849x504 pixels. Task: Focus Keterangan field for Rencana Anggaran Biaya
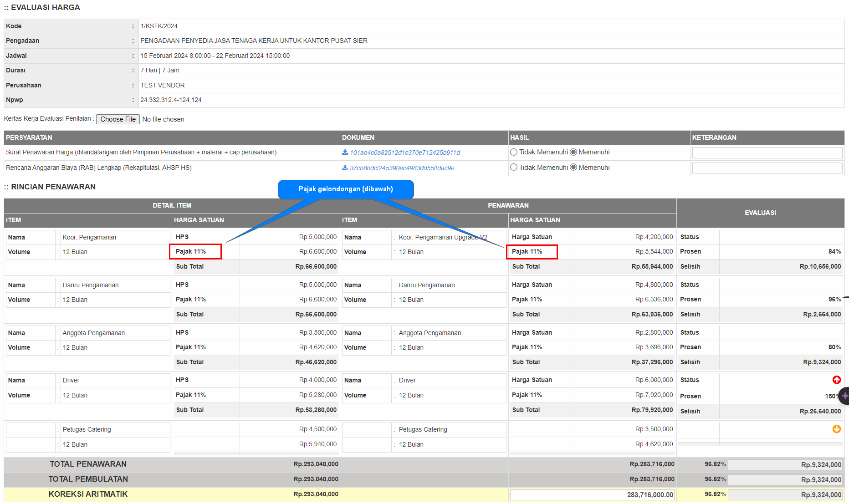tap(767, 168)
